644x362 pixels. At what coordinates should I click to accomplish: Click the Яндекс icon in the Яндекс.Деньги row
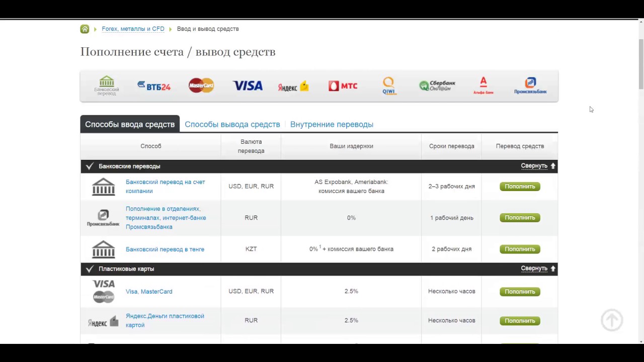[x=103, y=321]
